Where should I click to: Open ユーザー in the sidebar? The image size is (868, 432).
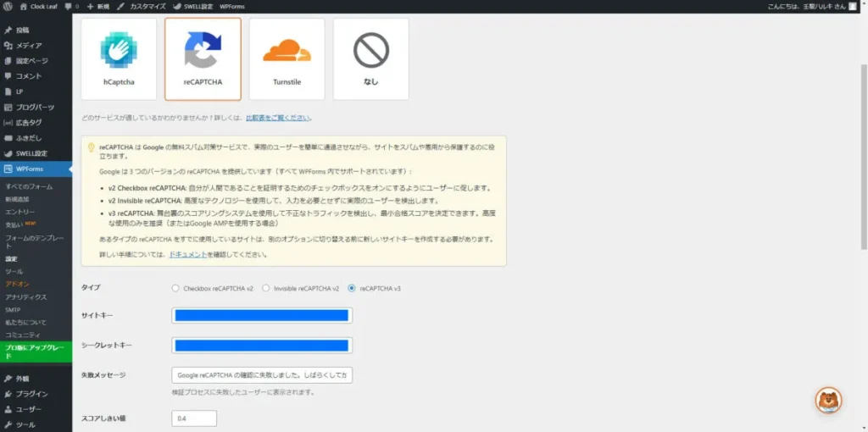click(x=36, y=410)
